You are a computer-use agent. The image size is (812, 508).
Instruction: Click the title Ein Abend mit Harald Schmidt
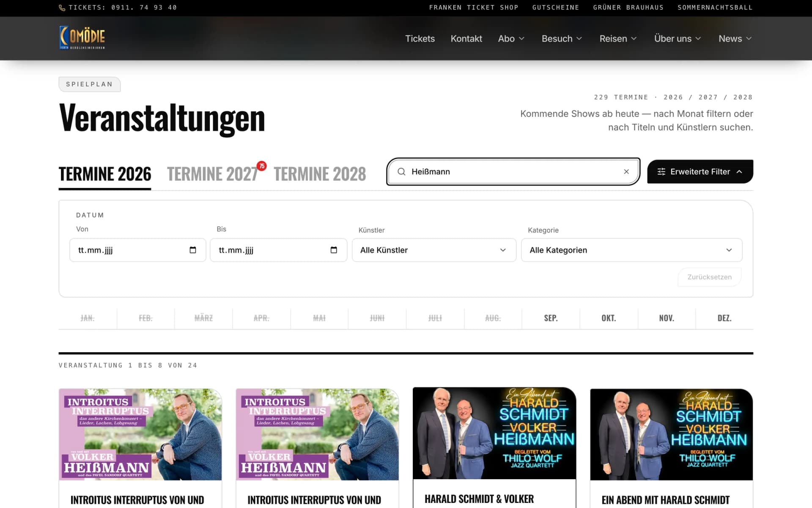[x=666, y=500]
